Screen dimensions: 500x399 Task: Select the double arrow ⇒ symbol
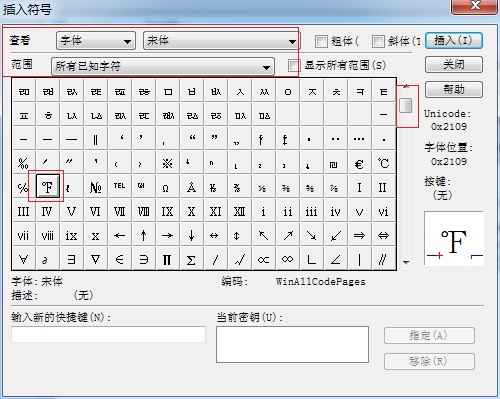click(x=359, y=235)
